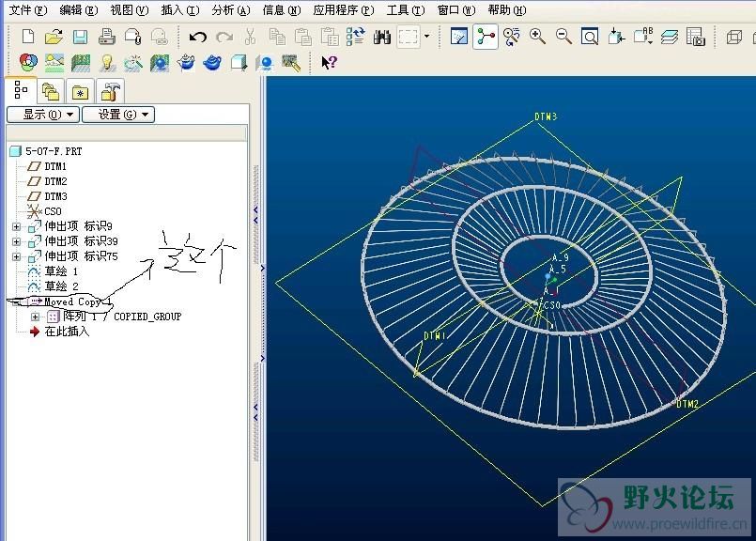This screenshot has height=541, width=756.
Task: Click the dashed selection box tool
Action: coord(409,37)
